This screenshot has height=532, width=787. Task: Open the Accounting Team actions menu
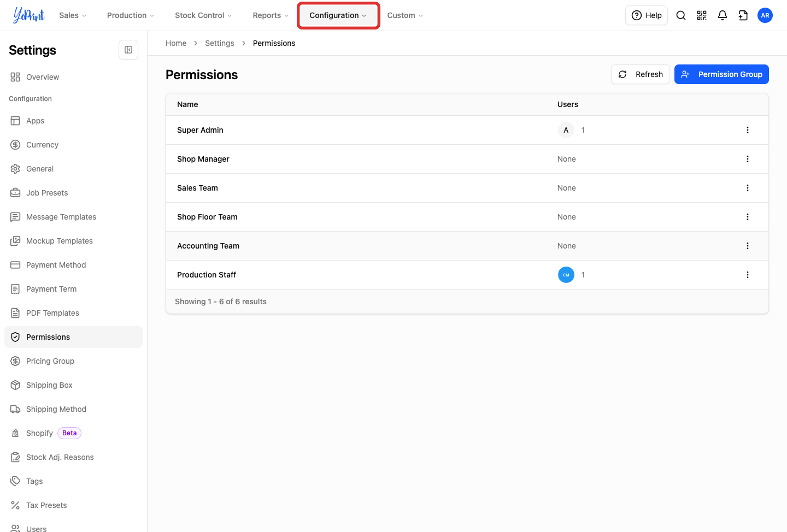pyautogui.click(x=748, y=246)
